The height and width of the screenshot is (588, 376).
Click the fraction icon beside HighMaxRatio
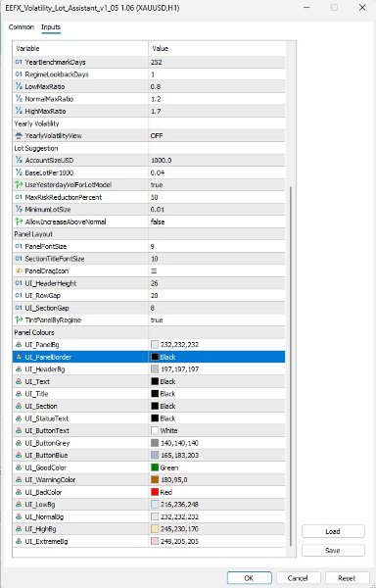[19, 111]
